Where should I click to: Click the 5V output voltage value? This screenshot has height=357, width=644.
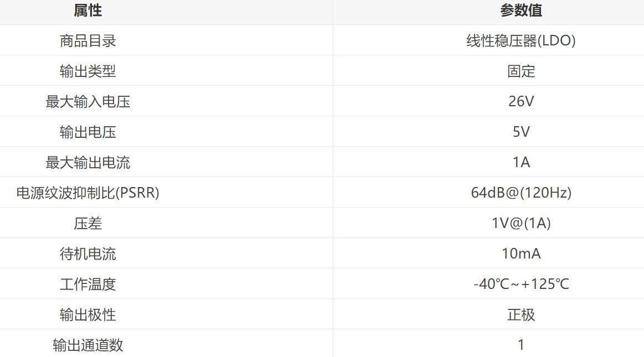pos(521,132)
